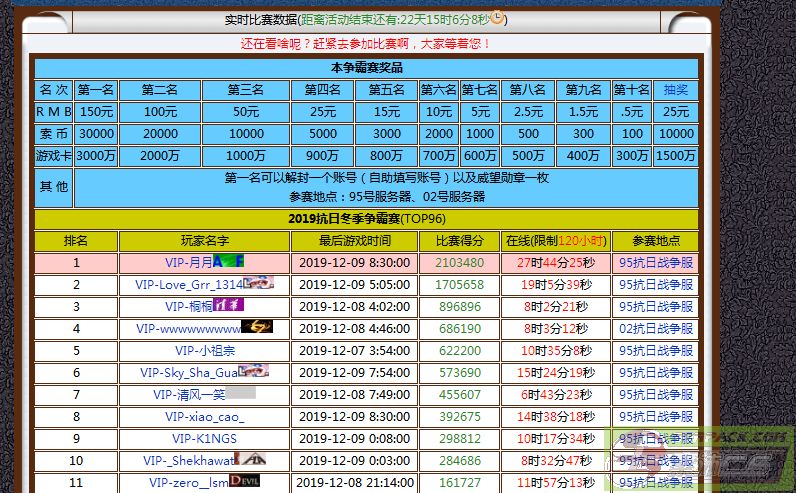Click the 玩家名字 column header
The width and height of the screenshot is (796, 493).
(204, 241)
